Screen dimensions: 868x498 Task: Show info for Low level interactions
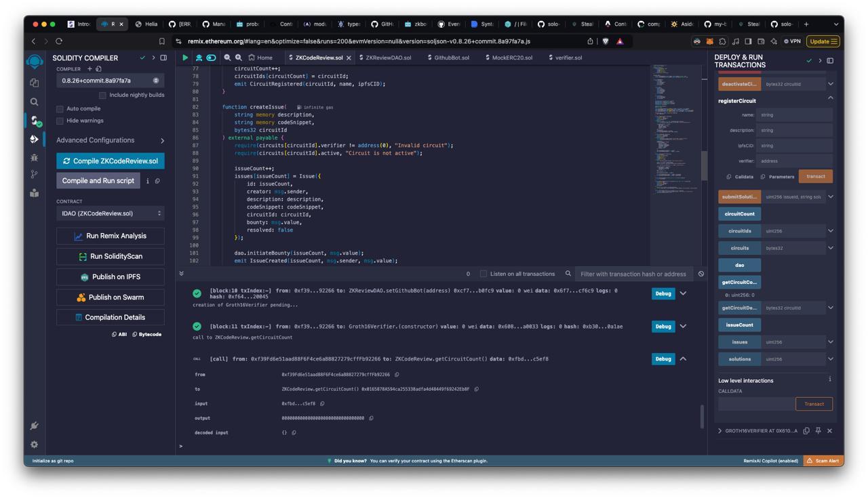[830, 379]
